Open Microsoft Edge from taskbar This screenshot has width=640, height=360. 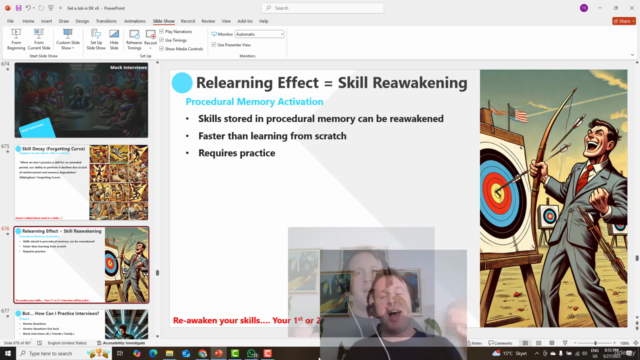point(153,353)
